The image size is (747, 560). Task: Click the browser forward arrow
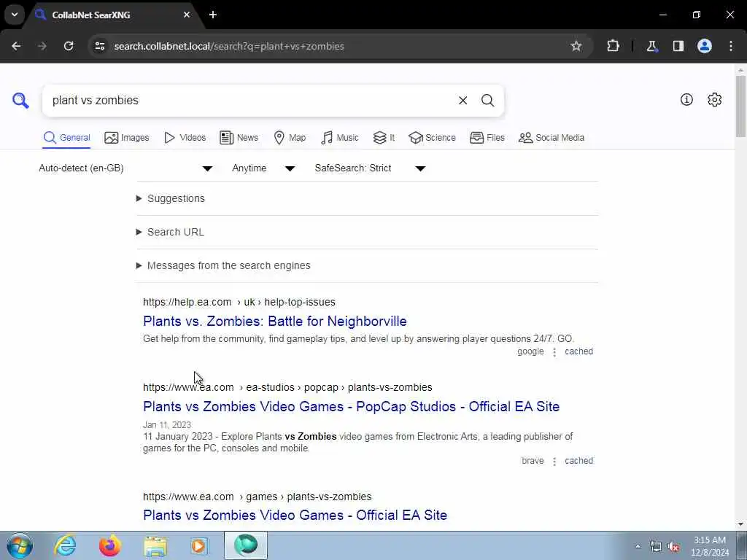42,46
